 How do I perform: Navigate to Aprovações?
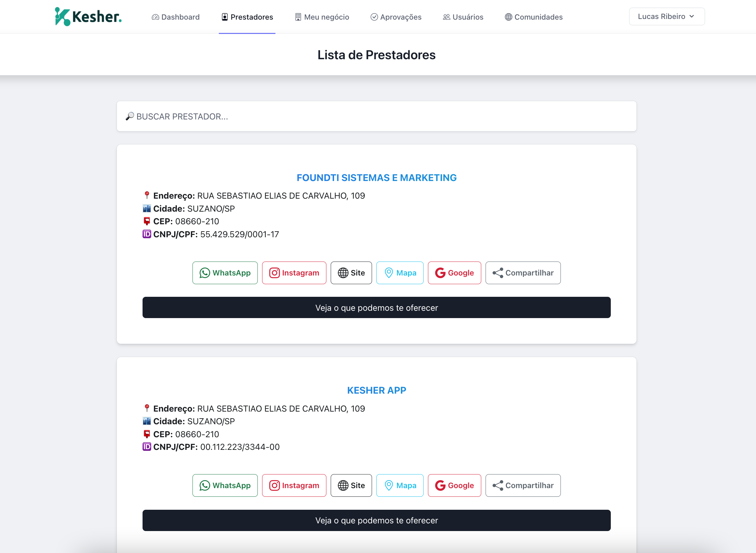click(396, 17)
